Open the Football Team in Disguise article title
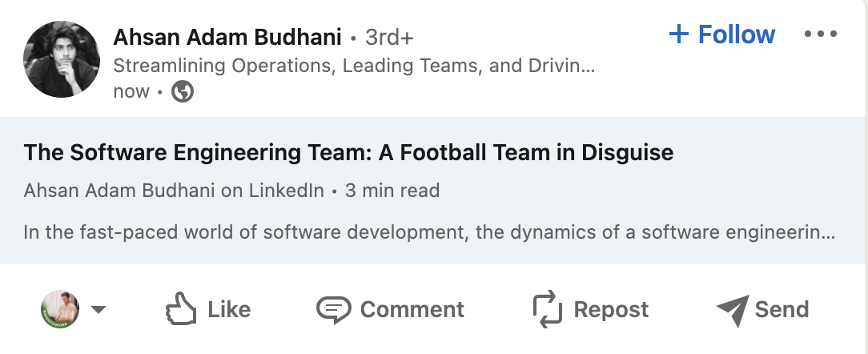This screenshot has width=868, height=354. pos(348,152)
